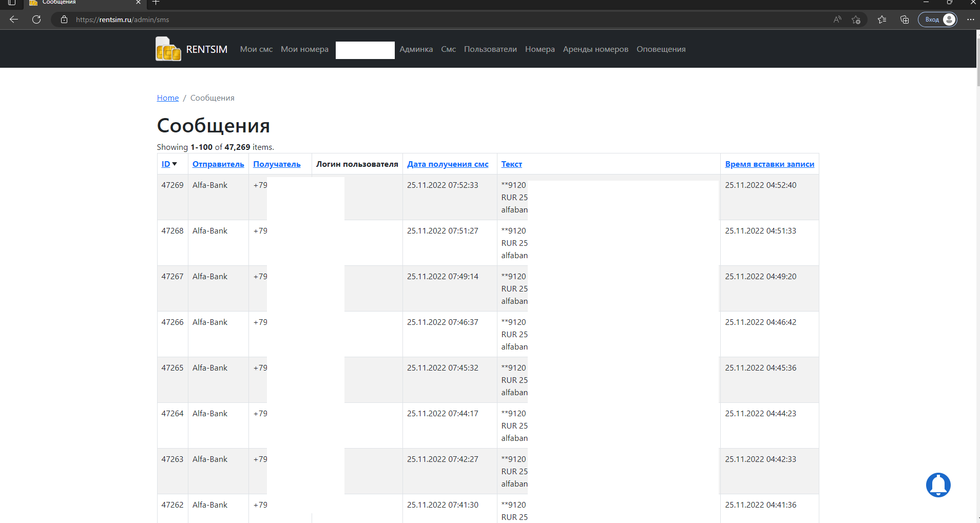Open the browser collections icon
980x523 pixels.
pos(905,20)
